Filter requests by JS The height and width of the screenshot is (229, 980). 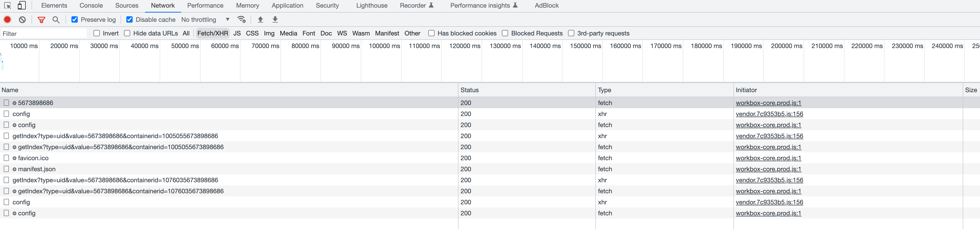[x=237, y=33]
